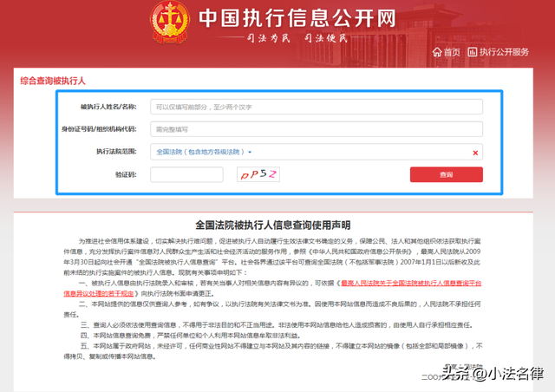
Task: Refresh the captcha image pP52
Action: coord(258,174)
